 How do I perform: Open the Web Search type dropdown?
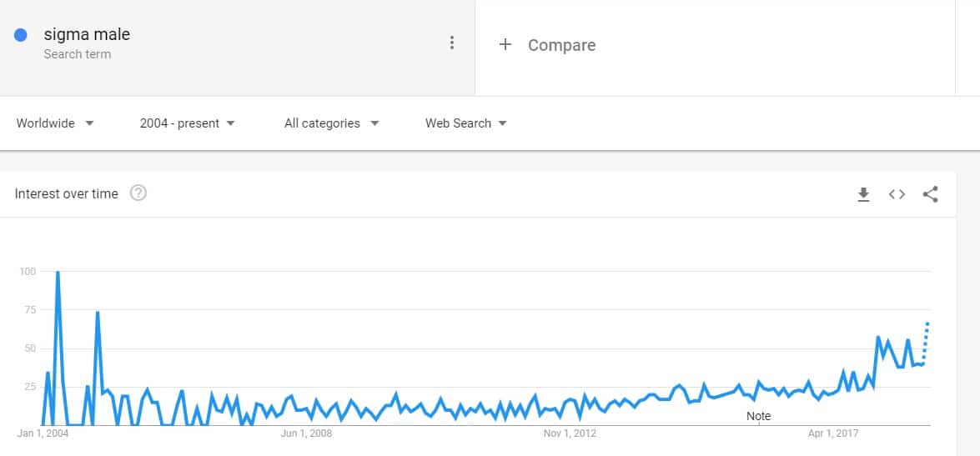pyautogui.click(x=466, y=123)
